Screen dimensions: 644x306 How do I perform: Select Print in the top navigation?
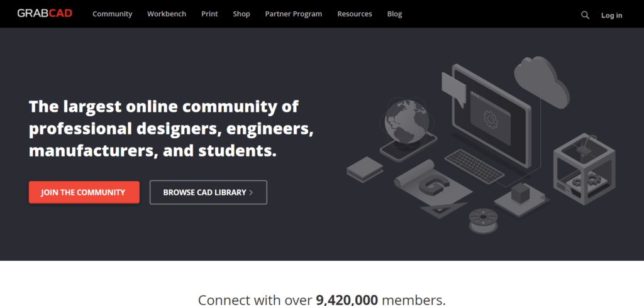pyautogui.click(x=209, y=14)
